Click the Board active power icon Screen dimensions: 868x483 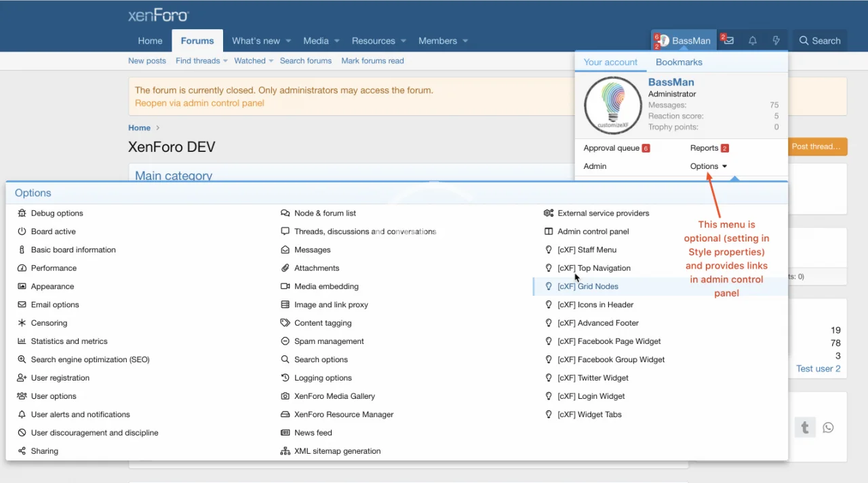(x=22, y=231)
